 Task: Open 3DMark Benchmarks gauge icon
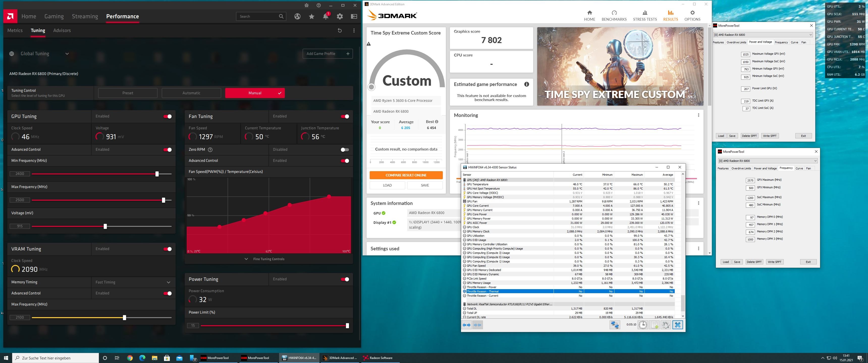pyautogui.click(x=614, y=13)
